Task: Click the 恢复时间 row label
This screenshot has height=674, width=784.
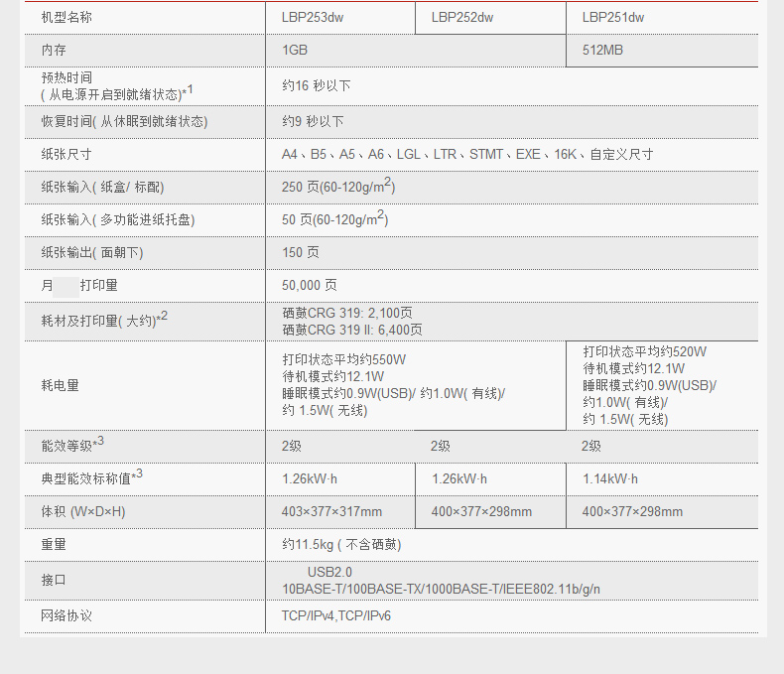Action: pyautogui.click(x=124, y=121)
